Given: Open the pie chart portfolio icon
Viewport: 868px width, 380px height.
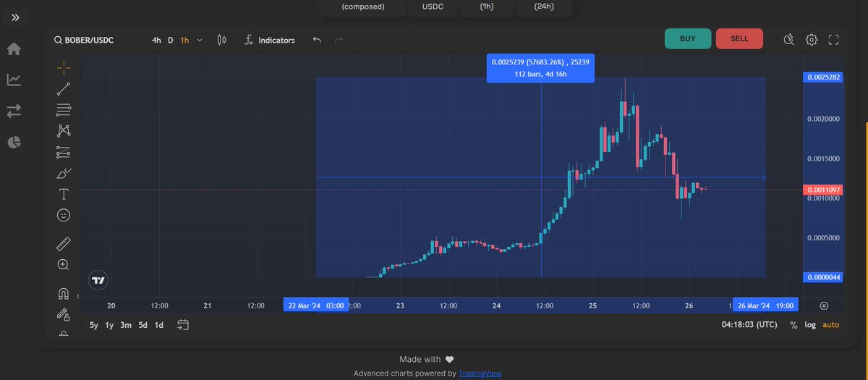Looking at the screenshot, I should click(14, 142).
